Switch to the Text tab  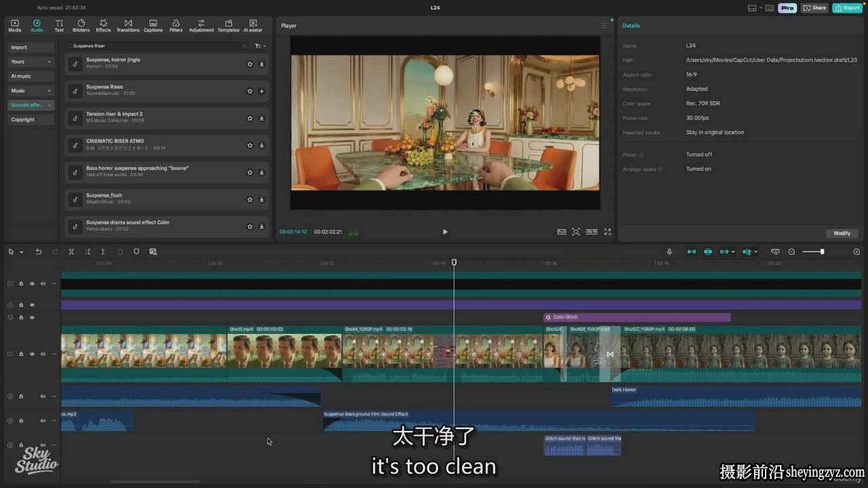(x=59, y=26)
